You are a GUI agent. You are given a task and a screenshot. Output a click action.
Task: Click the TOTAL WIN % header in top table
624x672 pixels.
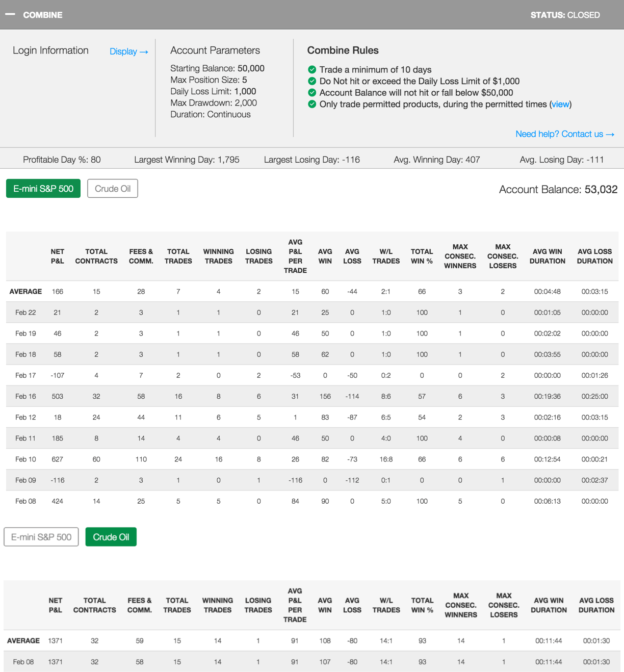(422, 256)
